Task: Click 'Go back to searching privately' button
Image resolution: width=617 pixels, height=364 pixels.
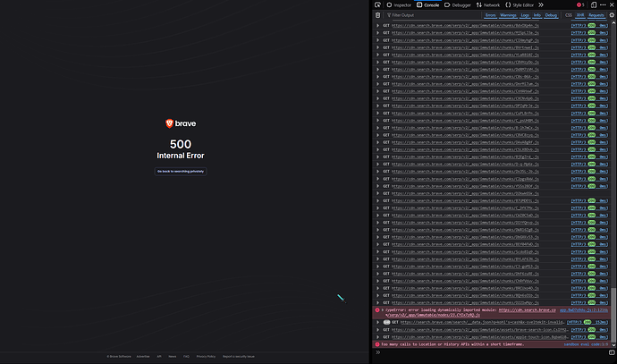Action: [x=181, y=171]
